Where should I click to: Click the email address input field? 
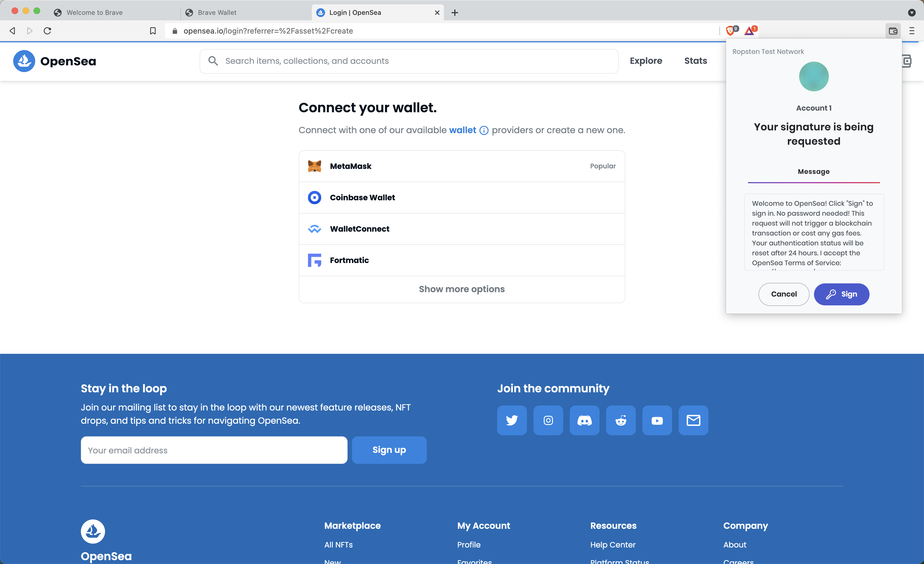tap(214, 450)
